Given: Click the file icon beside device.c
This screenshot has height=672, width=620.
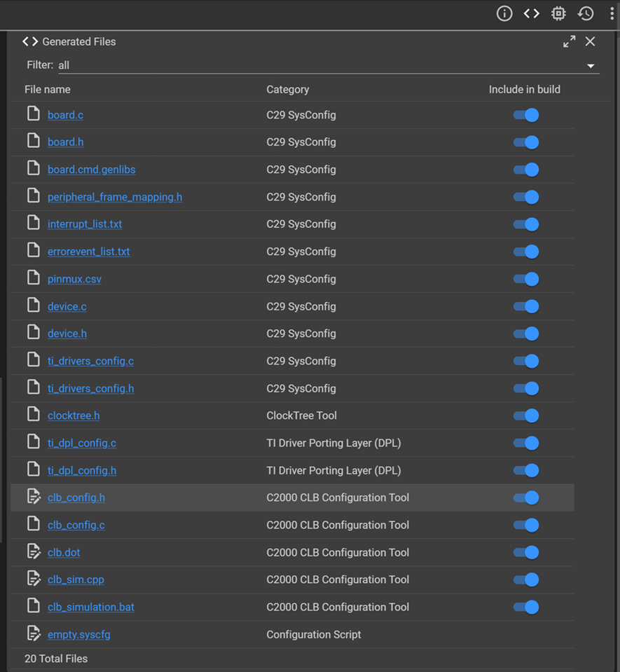Looking at the screenshot, I should coord(34,305).
